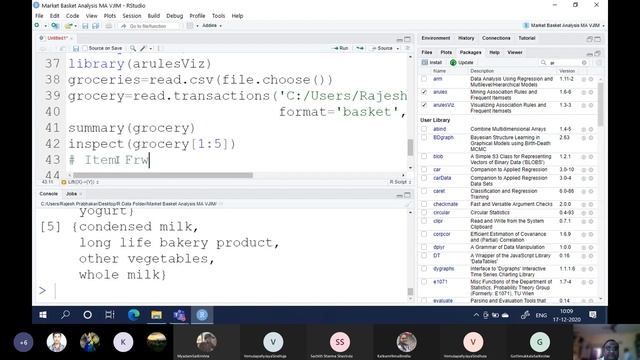The image size is (640, 360).
Task: Uncheck the arulesViz package checkbox
Action: [424, 105]
